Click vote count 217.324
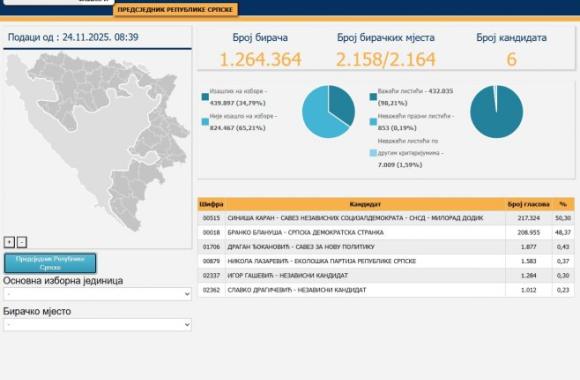Screen dimensions: 580x380 [x=529, y=218]
